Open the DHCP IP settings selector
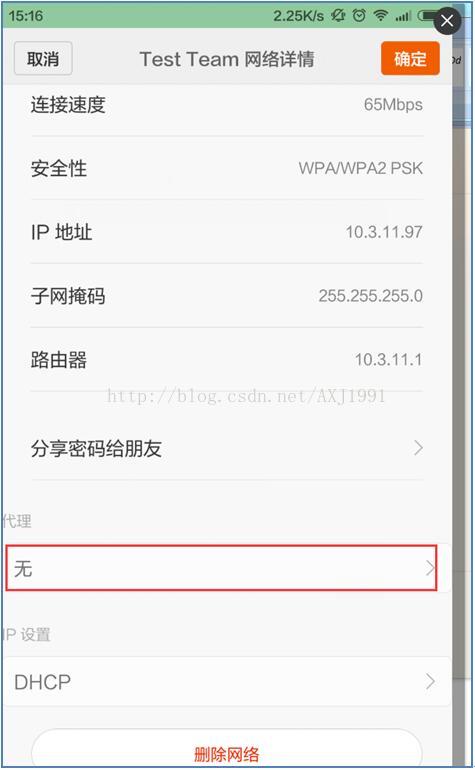 point(227,682)
